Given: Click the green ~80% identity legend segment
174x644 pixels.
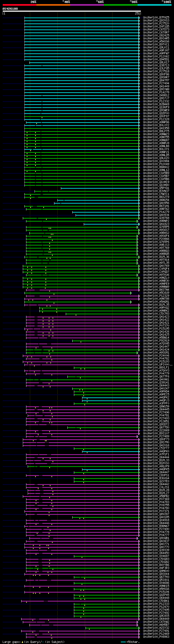Looking at the screenshot, I should click(120, 5).
